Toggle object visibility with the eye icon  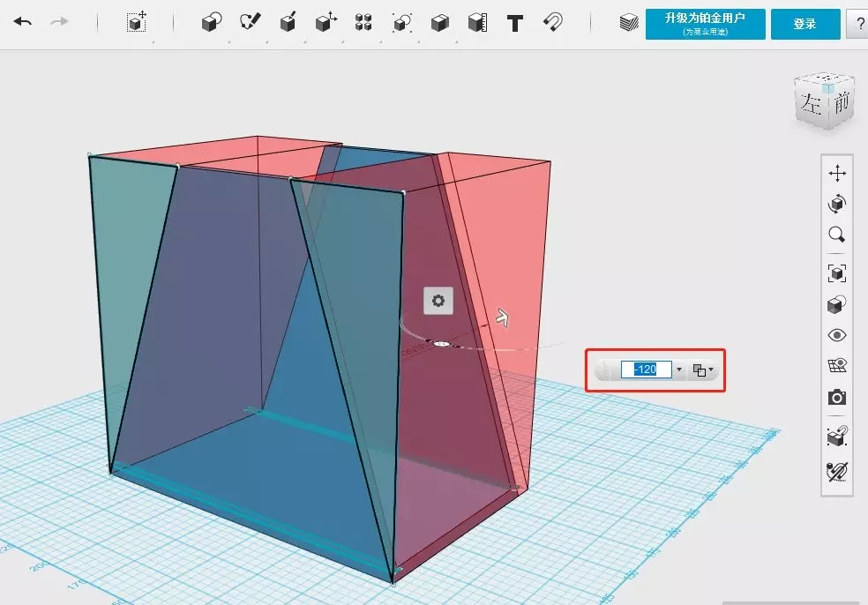837,335
